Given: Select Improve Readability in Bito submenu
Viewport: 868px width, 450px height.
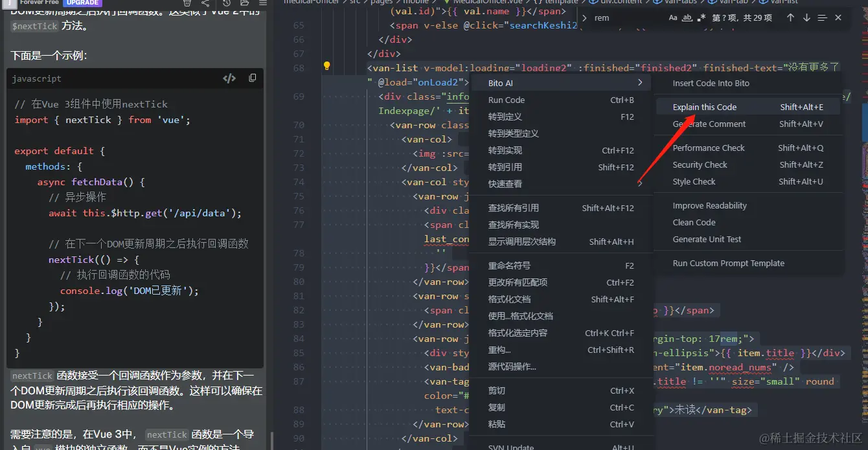Looking at the screenshot, I should 748,205.
